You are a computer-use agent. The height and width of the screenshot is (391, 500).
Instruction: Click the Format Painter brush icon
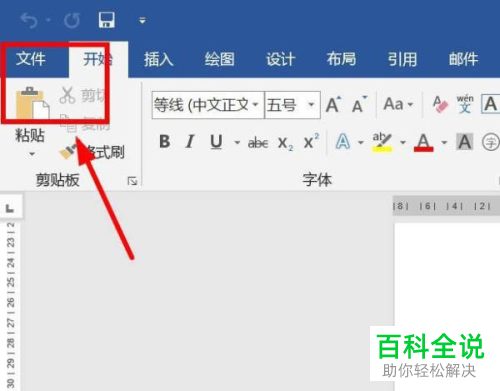(69, 152)
